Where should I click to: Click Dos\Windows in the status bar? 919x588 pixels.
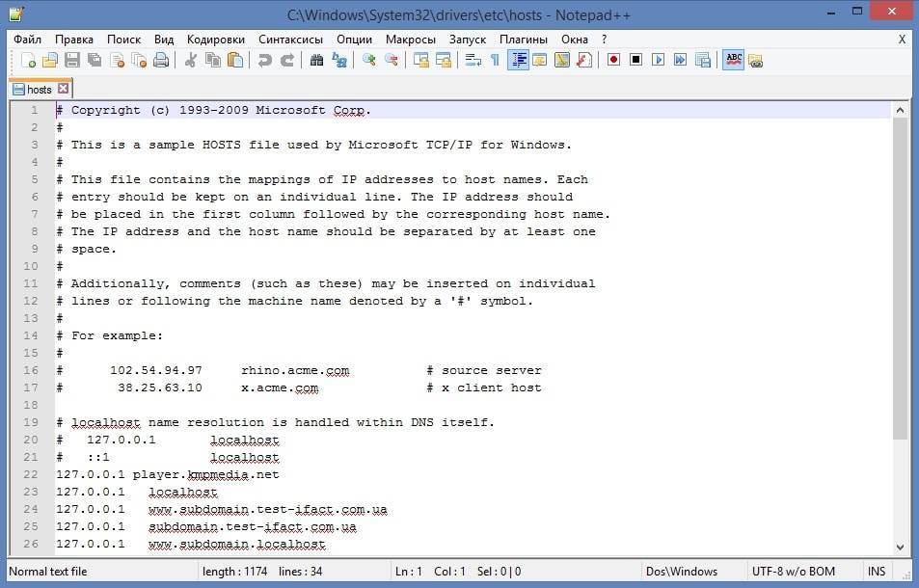click(x=682, y=571)
